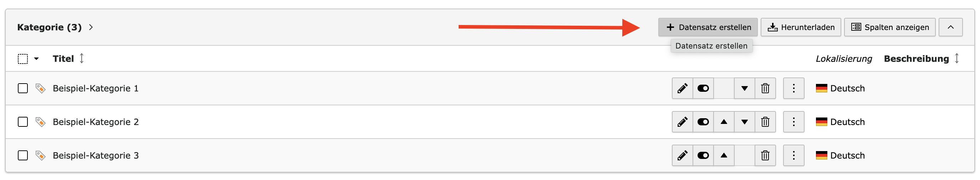Click the tag icon of Beispiel-Kategorie 2
This screenshot has width=980, height=180.
40,122
